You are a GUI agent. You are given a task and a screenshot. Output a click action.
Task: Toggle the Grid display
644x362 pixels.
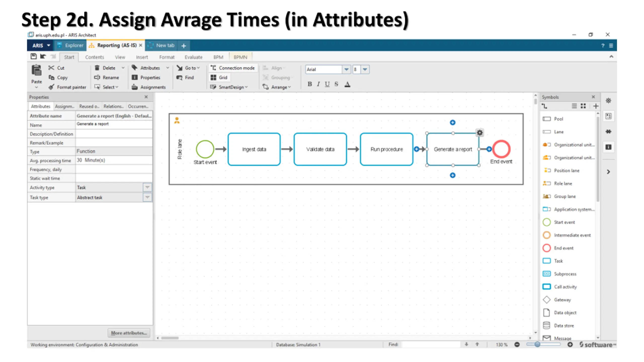click(x=219, y=77)
